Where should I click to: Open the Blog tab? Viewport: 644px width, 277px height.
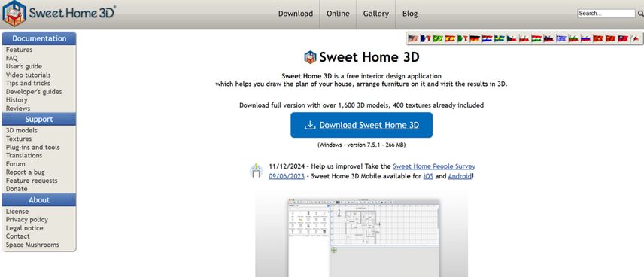point(410,14)
